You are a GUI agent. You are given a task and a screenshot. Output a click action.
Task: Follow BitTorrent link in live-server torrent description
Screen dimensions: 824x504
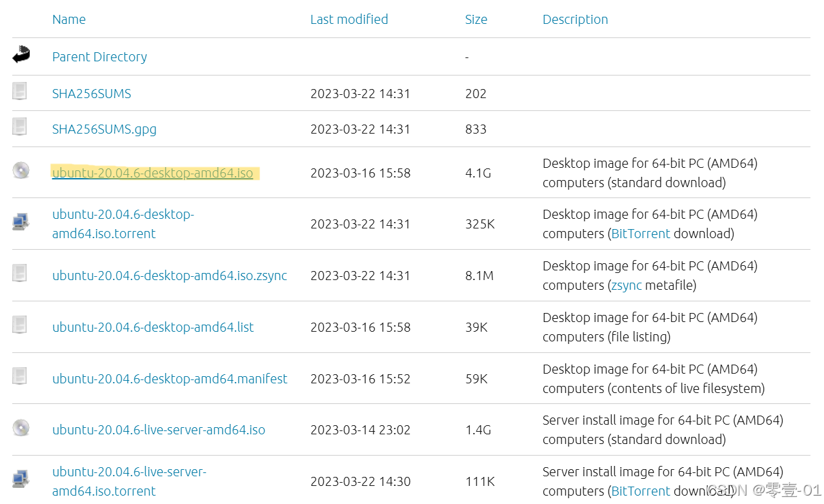pos(641,491)
